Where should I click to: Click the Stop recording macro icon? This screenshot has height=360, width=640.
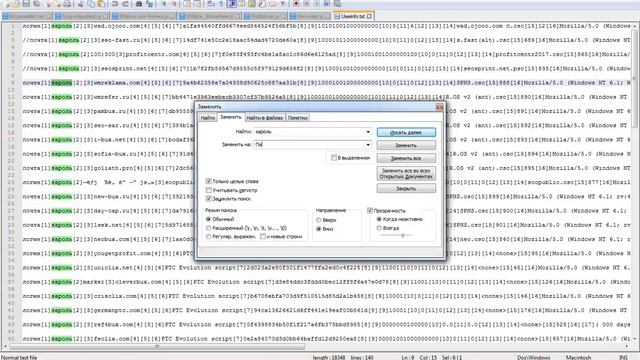(x=306, y=4)
